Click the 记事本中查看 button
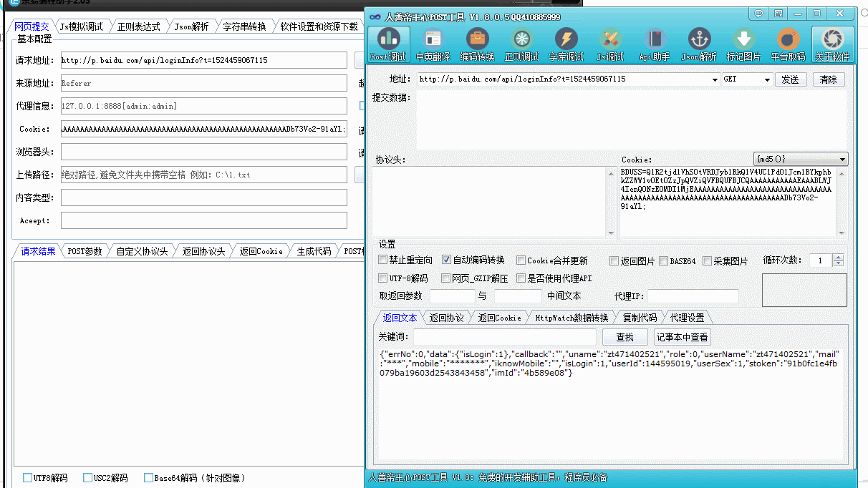Image resolution: width=868 pixels, height=488 pixels. pos(683,337)
